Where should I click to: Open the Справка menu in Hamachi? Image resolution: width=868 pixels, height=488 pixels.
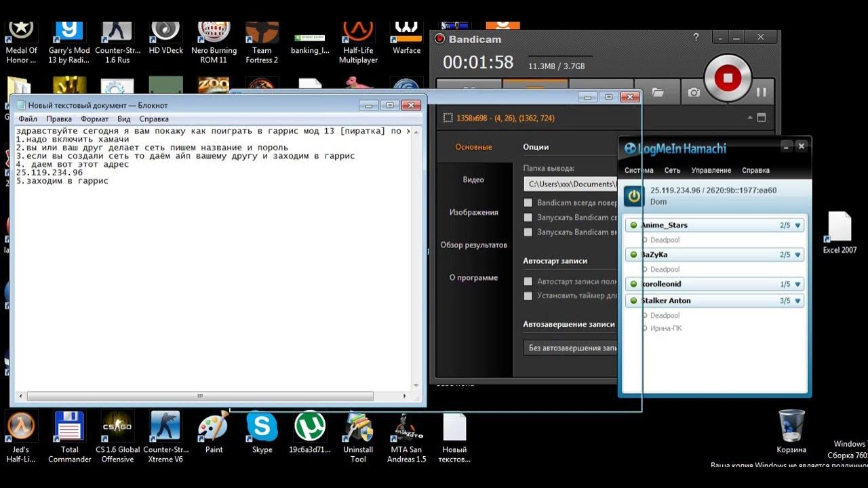[755, 170]
